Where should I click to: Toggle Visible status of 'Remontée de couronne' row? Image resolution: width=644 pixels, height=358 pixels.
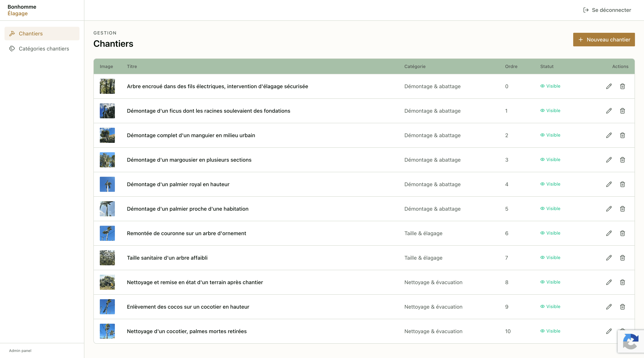[x=550, y=233]
